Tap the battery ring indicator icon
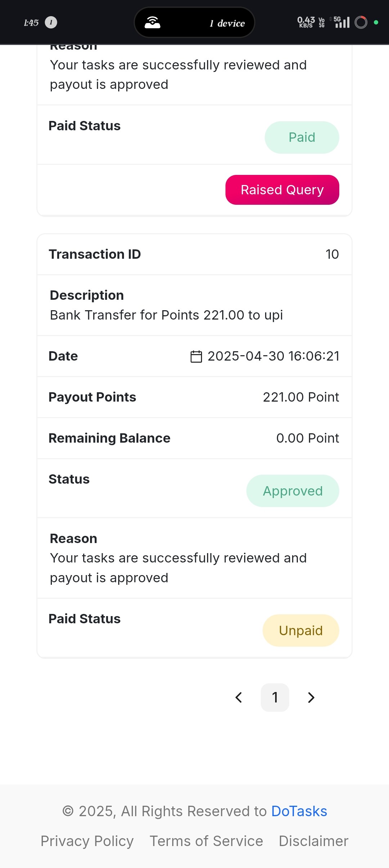The height and width of the screenshot is (868, 389). click(x=361, y=22)
